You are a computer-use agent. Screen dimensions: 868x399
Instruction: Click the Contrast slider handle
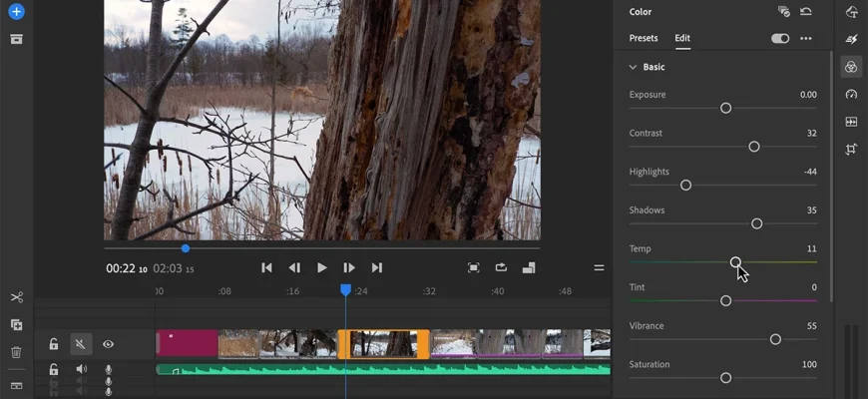754,147
